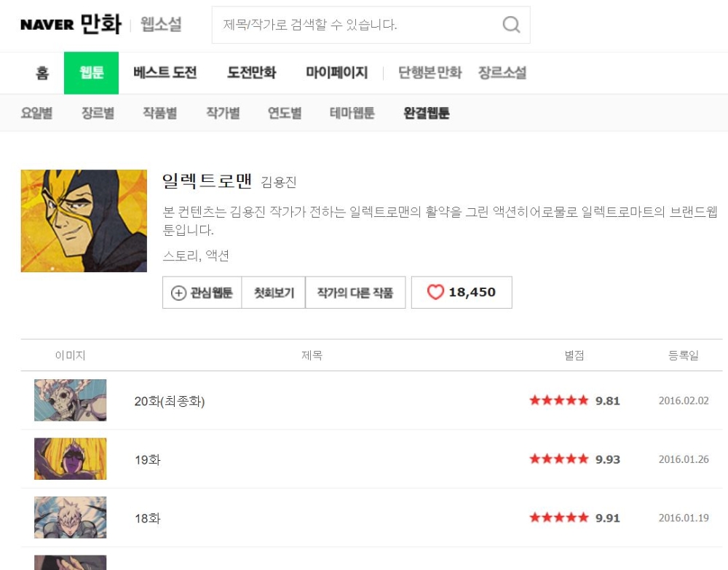This screenshot has height=570, width=728.
Task: Click the 일렉트로맨 cover image
Action: point(84,221)
